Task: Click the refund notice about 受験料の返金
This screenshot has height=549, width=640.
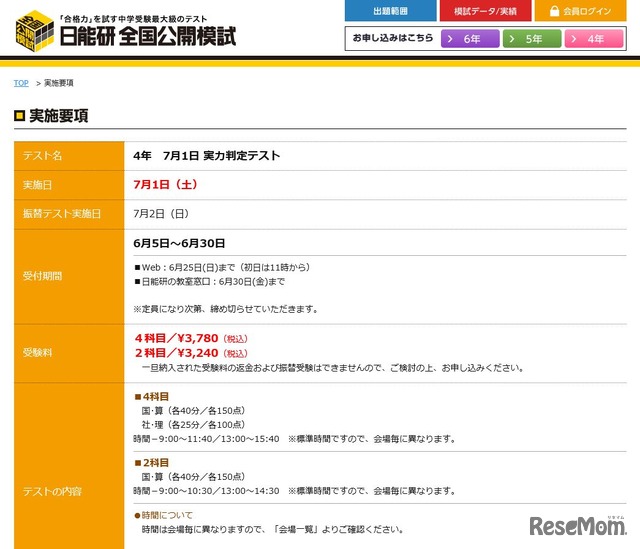Action: click(333, 368)
